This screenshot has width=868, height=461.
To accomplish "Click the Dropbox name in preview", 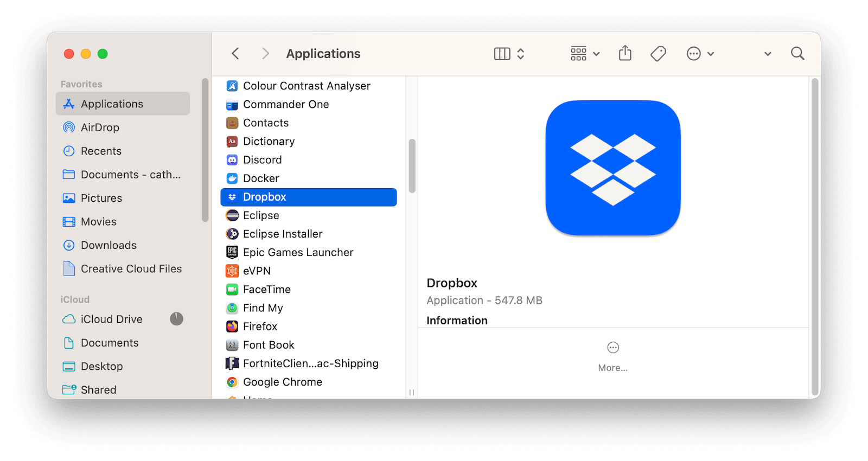I will tap(452, 283).
